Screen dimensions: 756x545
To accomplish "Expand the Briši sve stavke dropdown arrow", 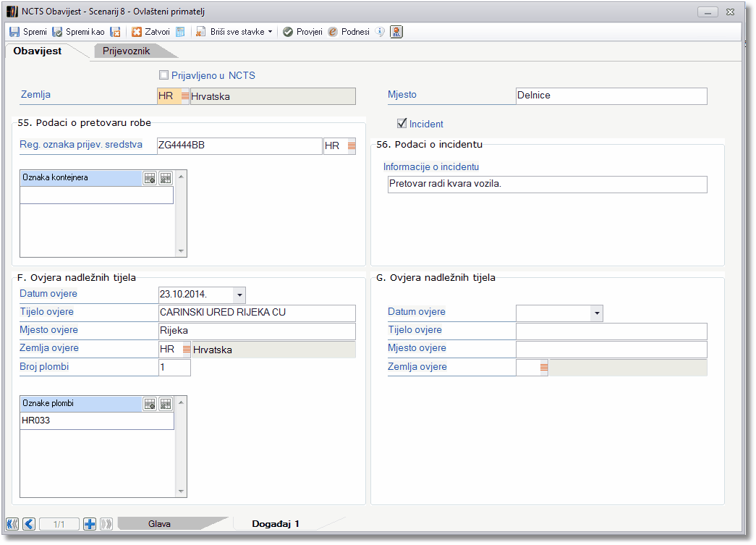I will click(270, 32).
